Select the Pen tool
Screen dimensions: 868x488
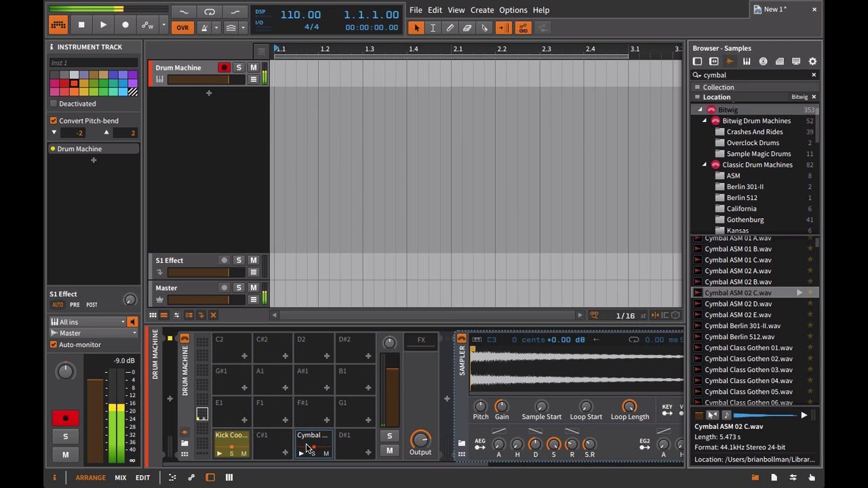tap(450, 28)
